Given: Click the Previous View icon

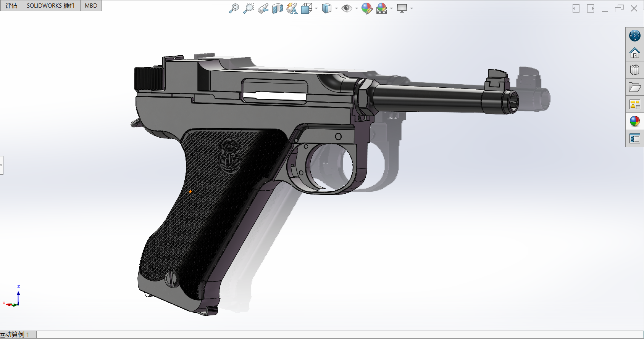Looking at the screenshot, I should click(263, 8).
